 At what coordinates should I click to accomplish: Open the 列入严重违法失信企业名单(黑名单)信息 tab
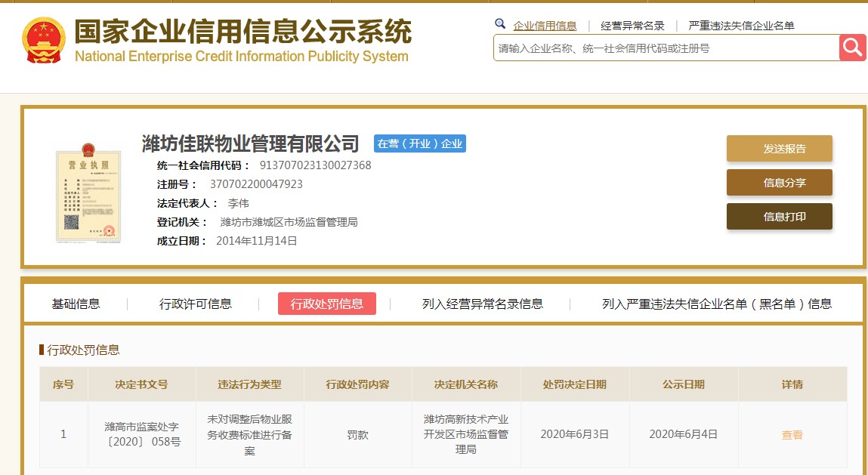click(716, 304)
